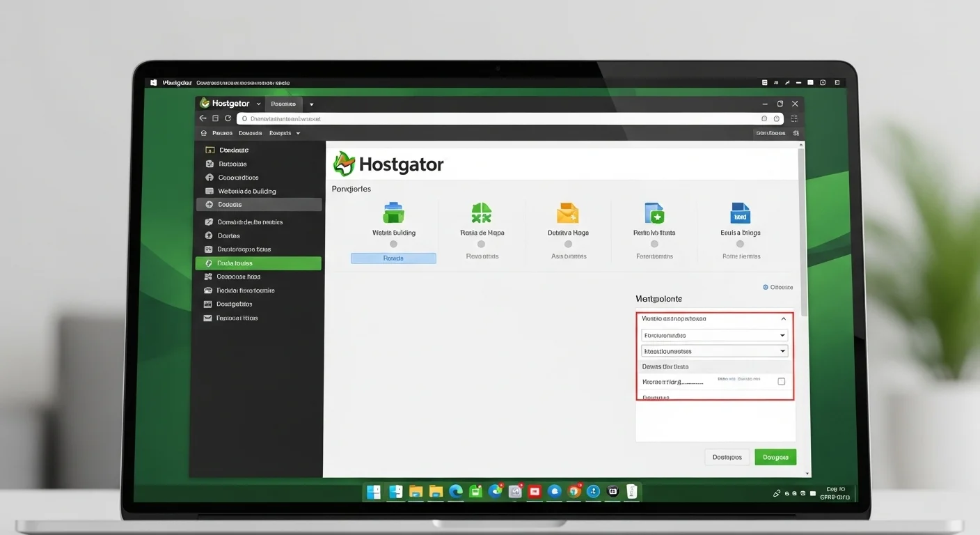This screenshot has height=535, width=980.
Task: Focus the browser address bar
Action: (509, 119)
